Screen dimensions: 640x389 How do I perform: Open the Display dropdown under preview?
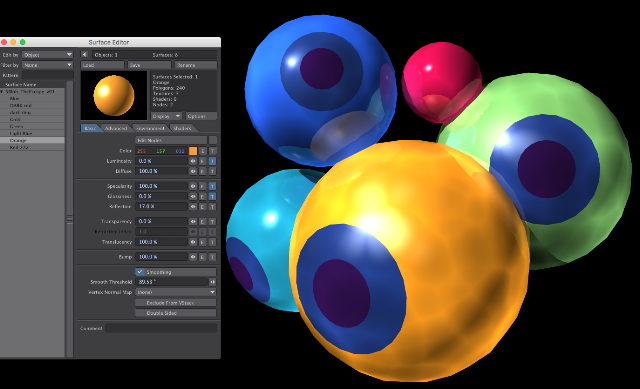tap(167, 116)
